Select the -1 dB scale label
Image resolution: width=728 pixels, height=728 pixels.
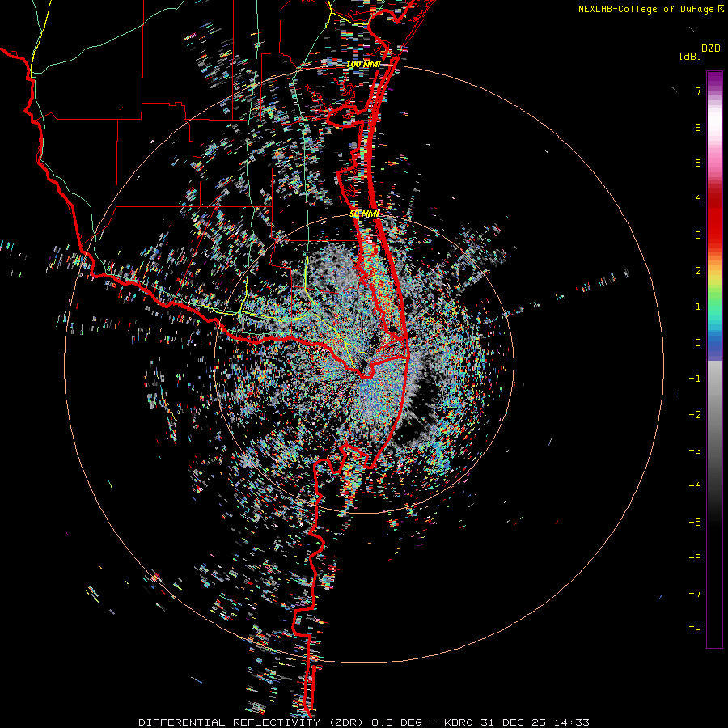click(695, 379)
